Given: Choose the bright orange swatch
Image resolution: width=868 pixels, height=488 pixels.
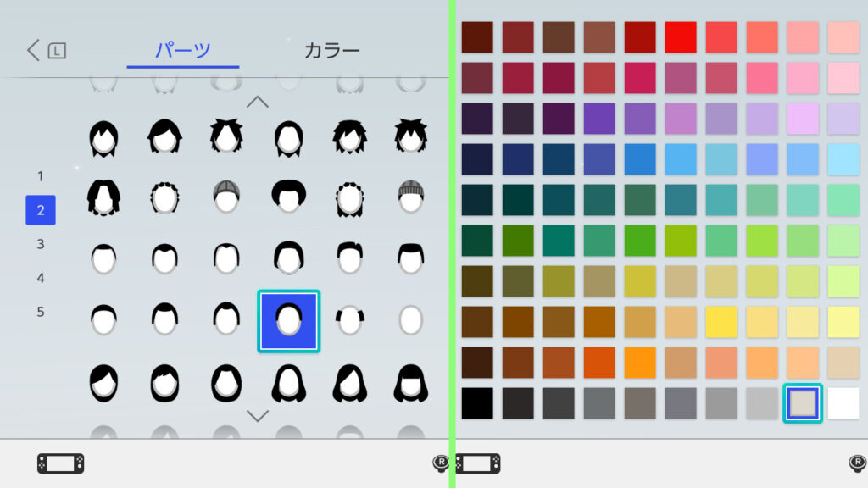Looking at the screenshot, I should (x=640, y=363).
